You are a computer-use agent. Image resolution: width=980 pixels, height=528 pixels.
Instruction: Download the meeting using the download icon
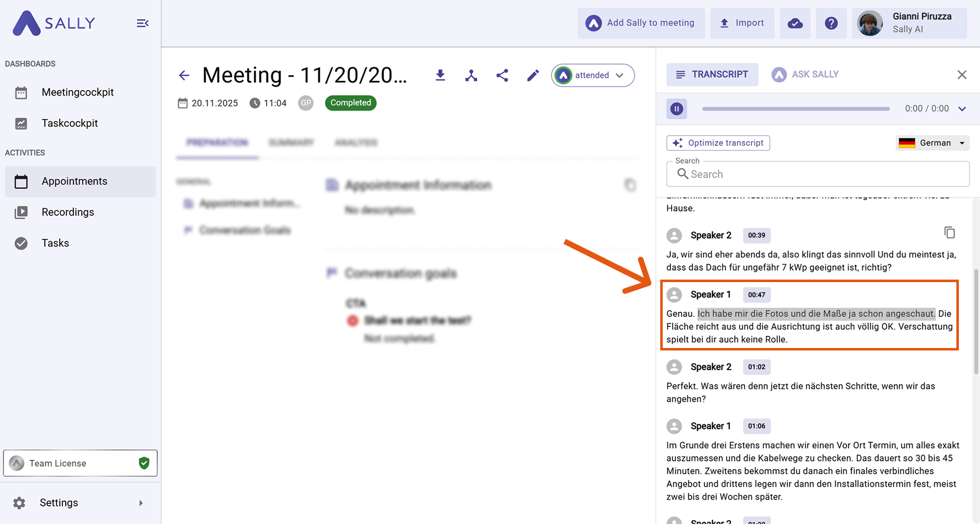[440, 75]
